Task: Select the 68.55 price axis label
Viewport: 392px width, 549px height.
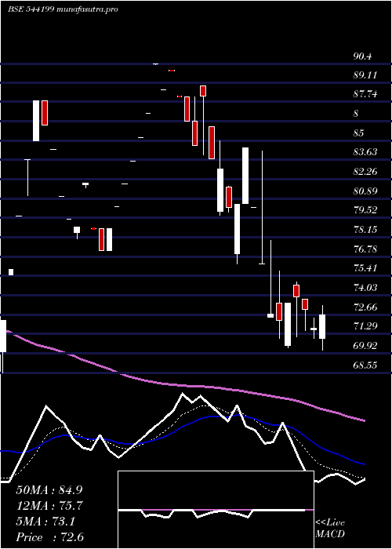Action: point(365,365)
